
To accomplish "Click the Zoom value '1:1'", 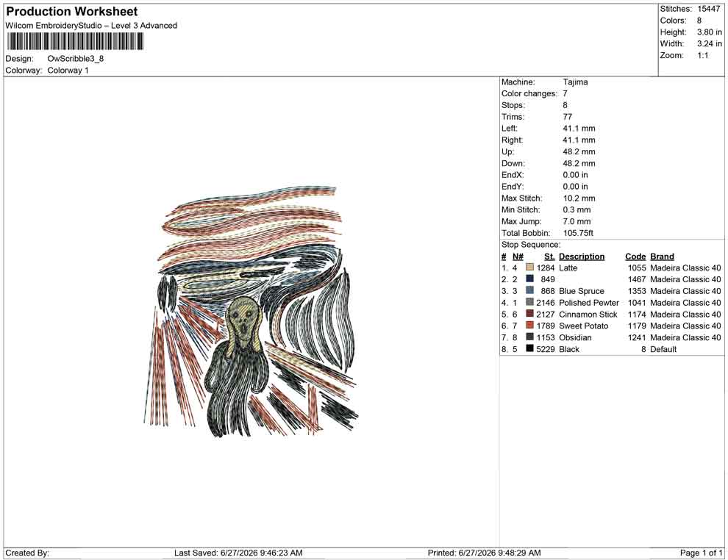I will (x=703, y=55).
